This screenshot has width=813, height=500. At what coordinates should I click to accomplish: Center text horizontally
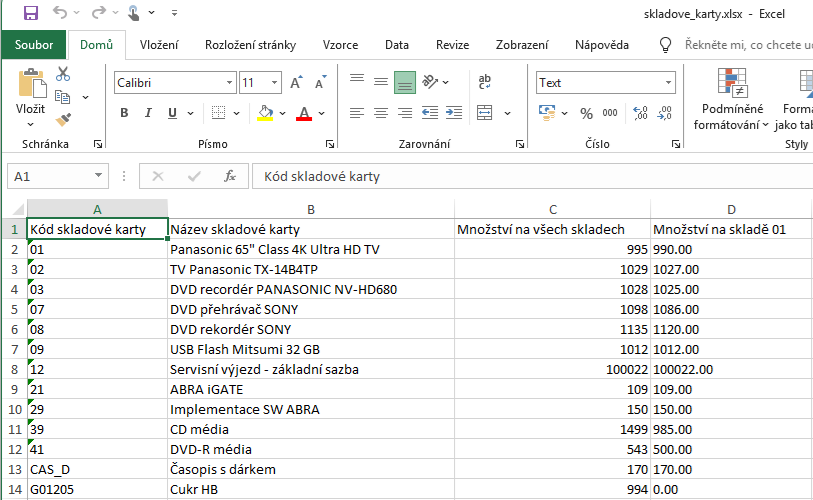[x=381, y=113]
